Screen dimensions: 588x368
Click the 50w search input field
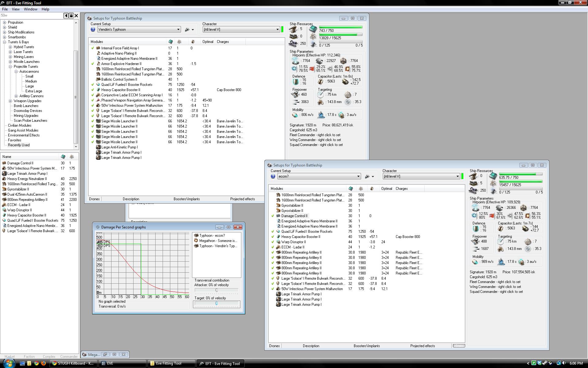coord(31,15)
